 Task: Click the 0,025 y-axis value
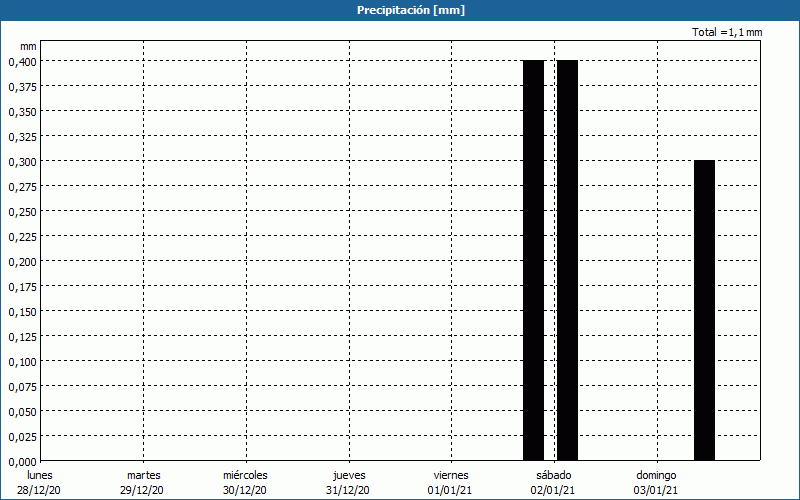tap(22, 437)
